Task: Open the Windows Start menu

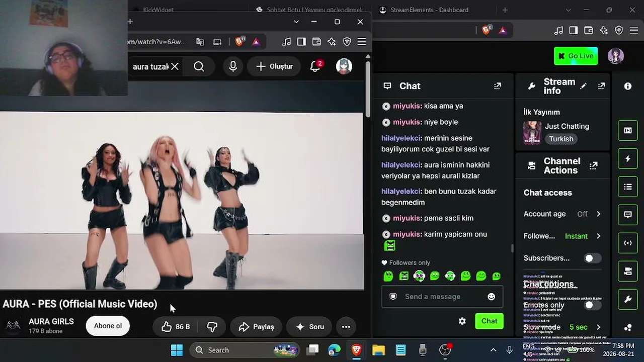Action: [177, 350]
